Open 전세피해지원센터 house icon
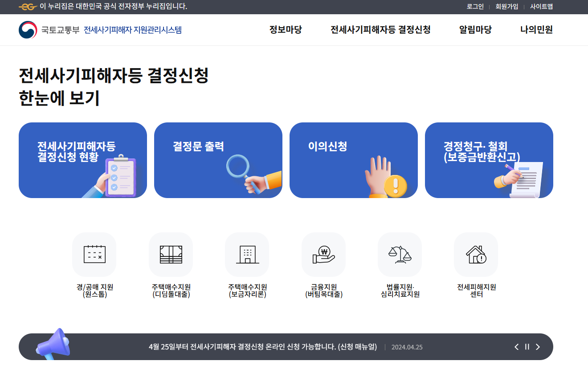Image resolution: width=588 pixels, height=373 pixels. coord(476,255)
